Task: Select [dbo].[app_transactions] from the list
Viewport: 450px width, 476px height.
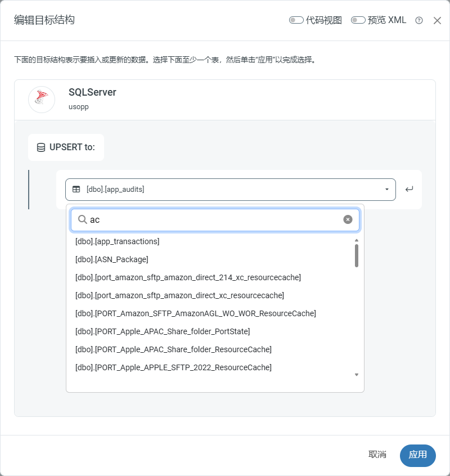Action: pos(118,241)
